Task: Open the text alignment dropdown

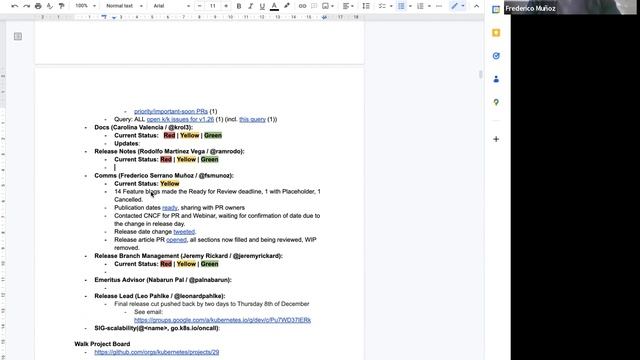Action: point(348,6)
